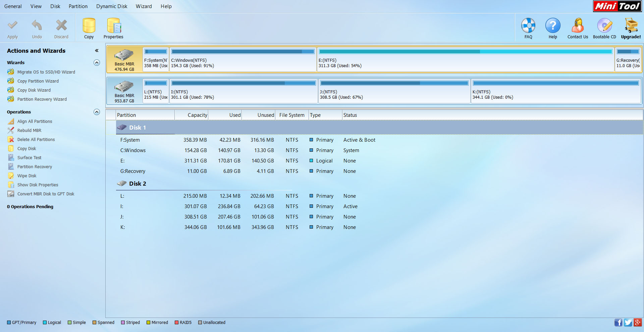
Task: Click the Surface Test operation
Action: pyautogui.click(x=30, y=157)
